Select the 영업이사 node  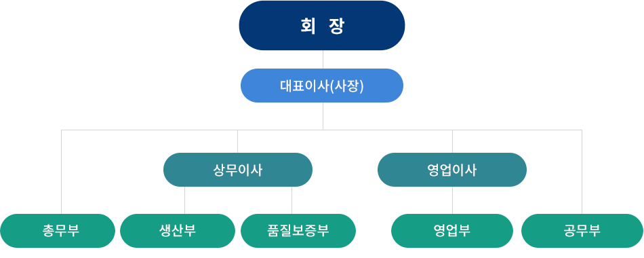click(452, 170)
